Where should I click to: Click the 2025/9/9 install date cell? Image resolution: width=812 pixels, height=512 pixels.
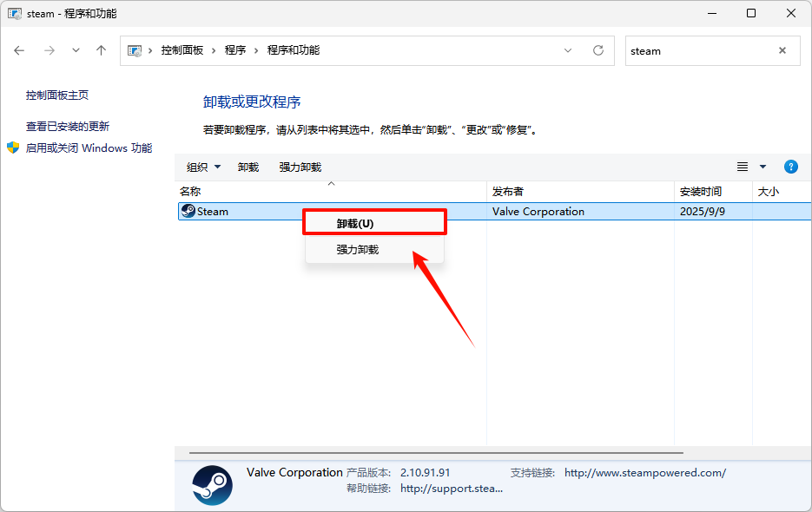pyautogui.click(x=703, y=211)
